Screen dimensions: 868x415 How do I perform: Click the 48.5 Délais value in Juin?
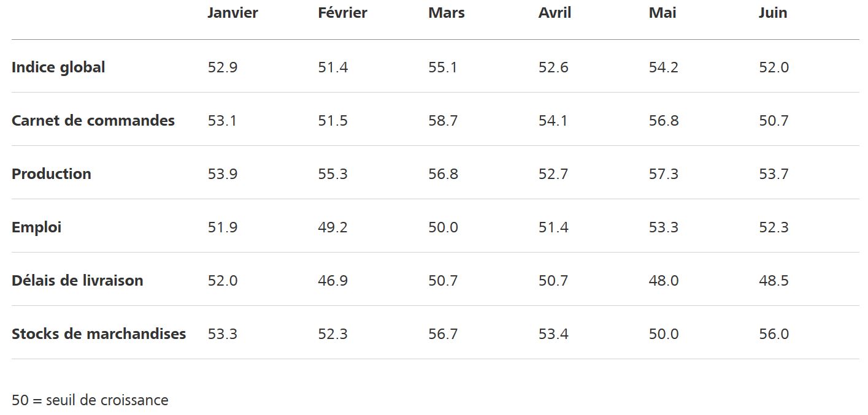(774, 281)
